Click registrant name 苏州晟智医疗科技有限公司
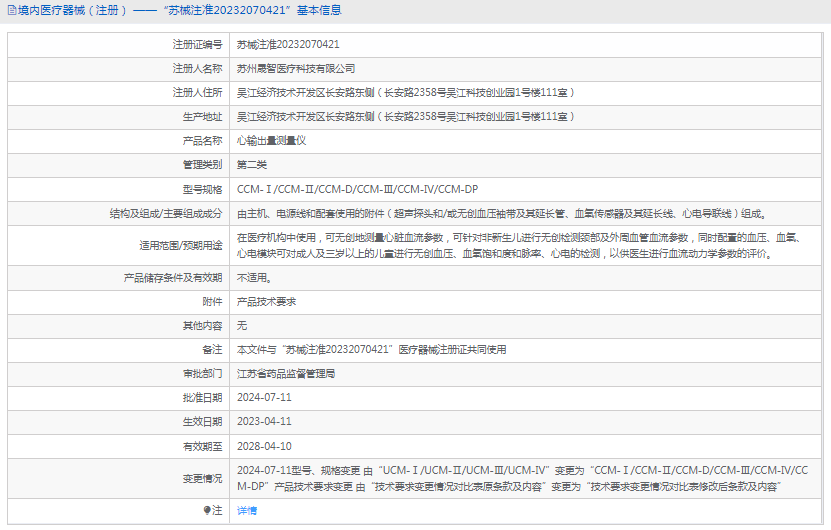Viewport: 831px width, 530px height. click(x=296, y=68)
